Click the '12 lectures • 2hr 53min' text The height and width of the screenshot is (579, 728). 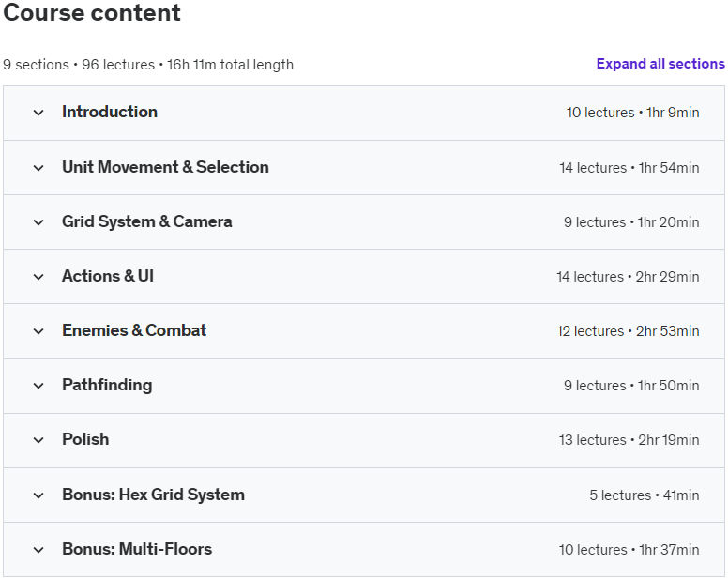pyautogui.click(x=628, y=331)
